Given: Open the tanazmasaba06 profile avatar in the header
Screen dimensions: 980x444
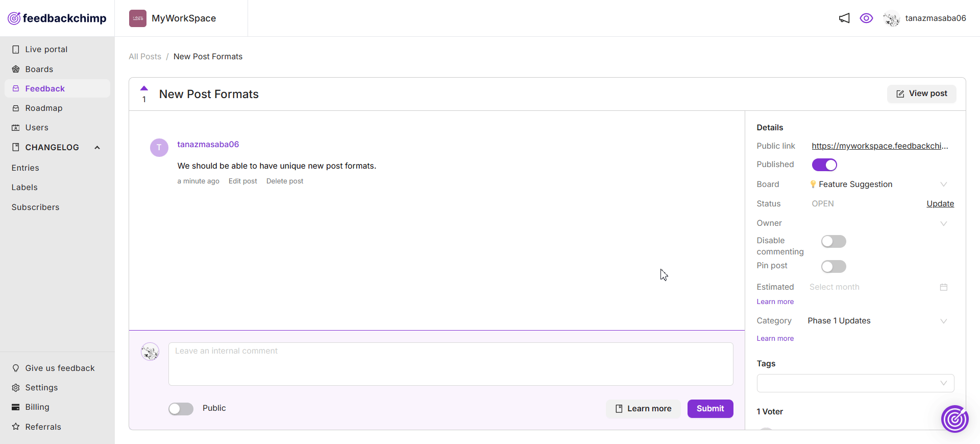Looking at the screenshot, I should pyautogui.click(x=892, y=18).
